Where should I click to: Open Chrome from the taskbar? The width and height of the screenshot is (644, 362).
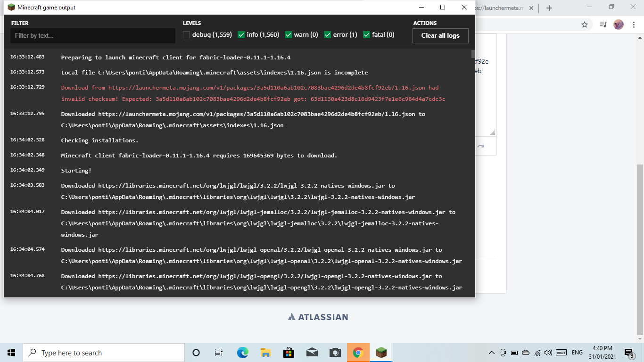click(x=358, y=353)
